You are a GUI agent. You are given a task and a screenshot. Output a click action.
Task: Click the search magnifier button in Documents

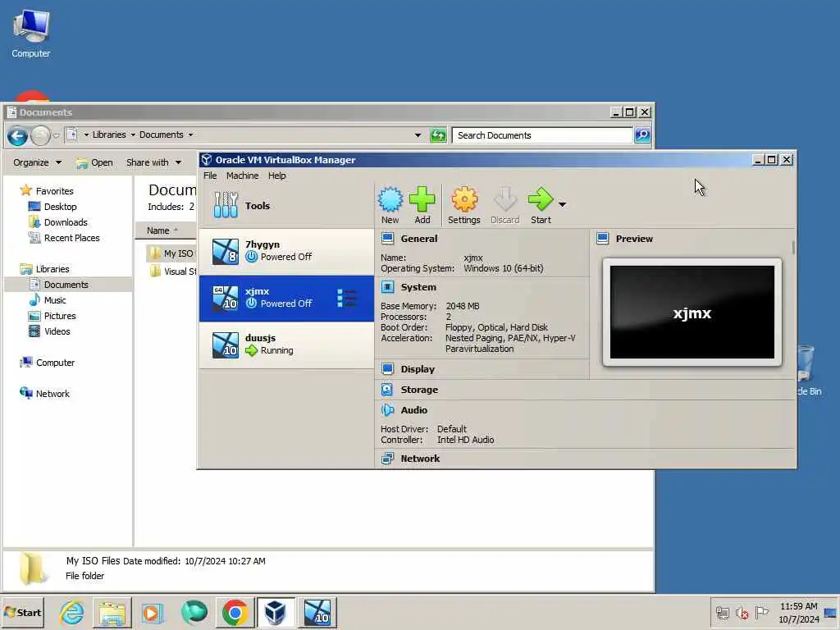click(642, 135)
